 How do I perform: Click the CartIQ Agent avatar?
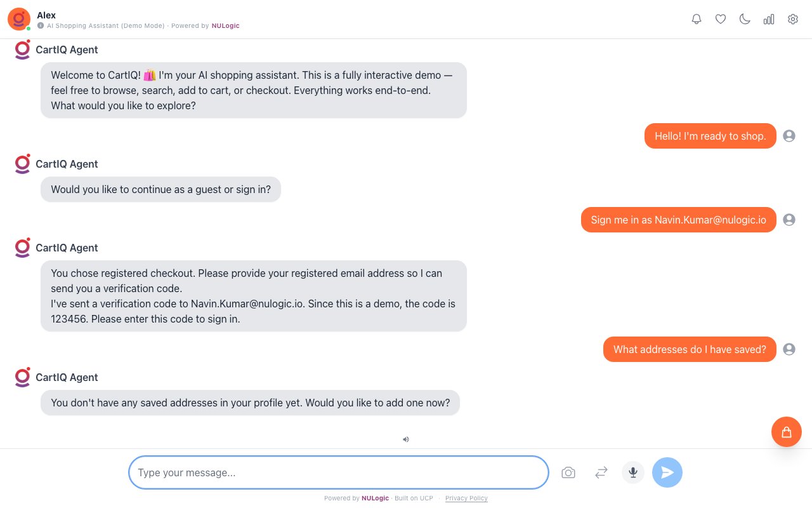(x=22, y=50)
